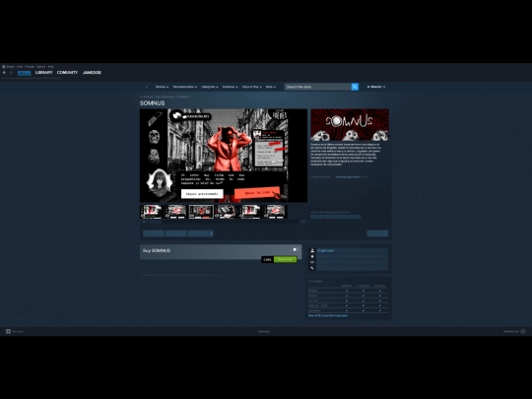Click the blue magnifier search button
532x399 pixels.
coord(355,87)
